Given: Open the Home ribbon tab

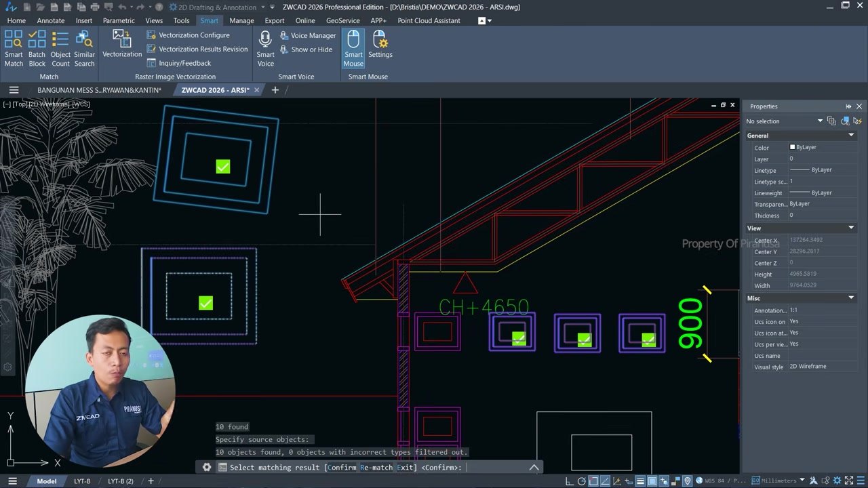Looking at the screenshot, I should click(x=16, y=20).
